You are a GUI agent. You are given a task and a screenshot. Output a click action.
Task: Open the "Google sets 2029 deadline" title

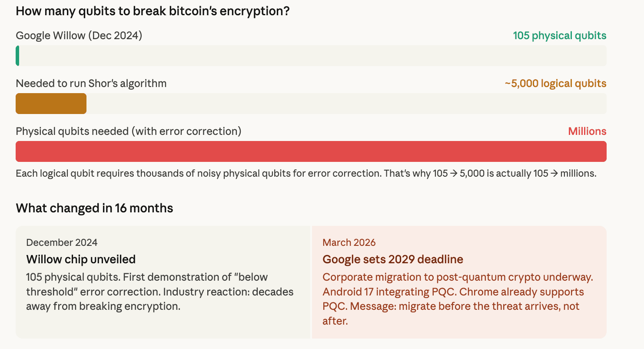[393, 260]
